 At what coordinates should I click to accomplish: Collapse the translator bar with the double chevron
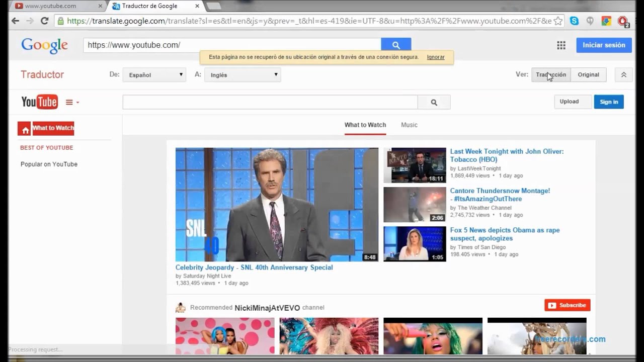(x=623, y=74)
